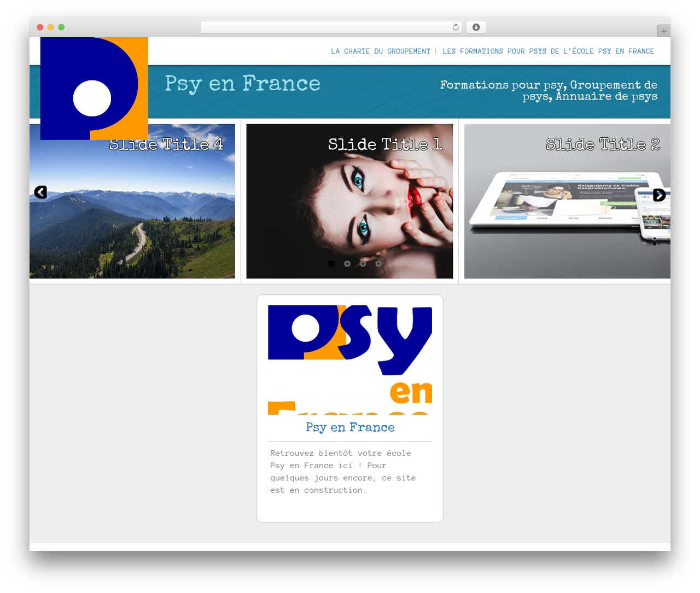Click the Slide Title 4 caption
This screenshot has width=700, height=593.
pyautogui.click(x=166, y=144)
